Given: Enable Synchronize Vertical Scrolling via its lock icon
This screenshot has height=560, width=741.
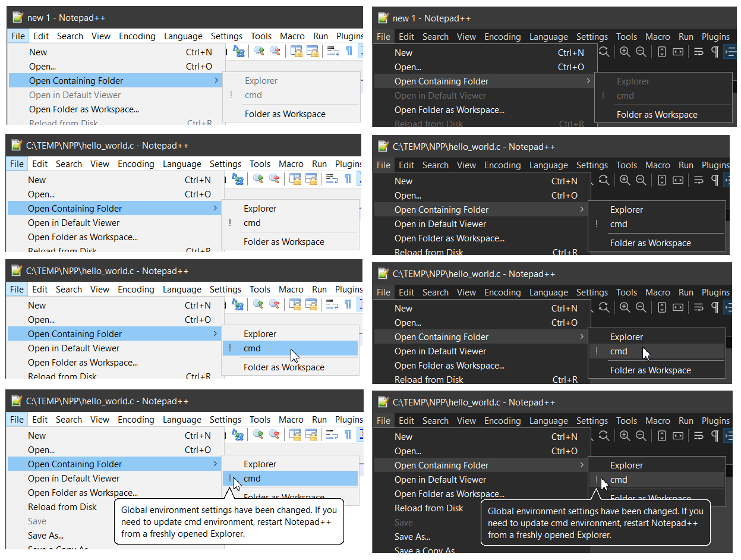Looking at the screenshot, I should pos(296,52).
